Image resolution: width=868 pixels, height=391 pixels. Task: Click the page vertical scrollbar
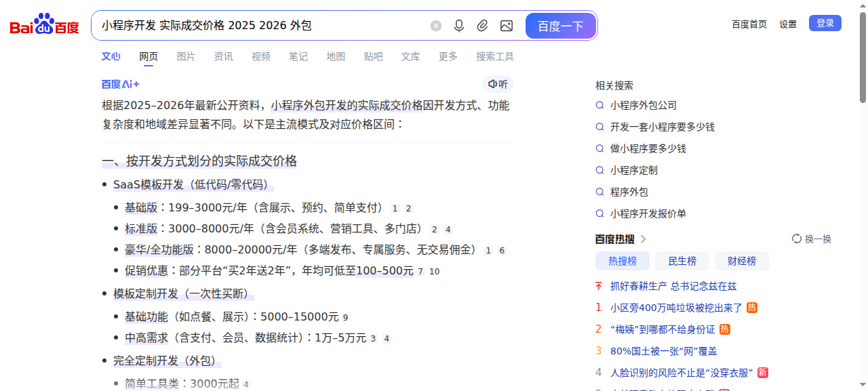tap(863, 58)
